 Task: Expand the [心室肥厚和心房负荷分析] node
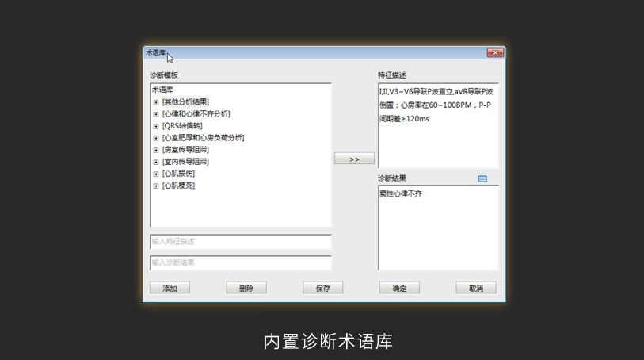pos(156,138)
